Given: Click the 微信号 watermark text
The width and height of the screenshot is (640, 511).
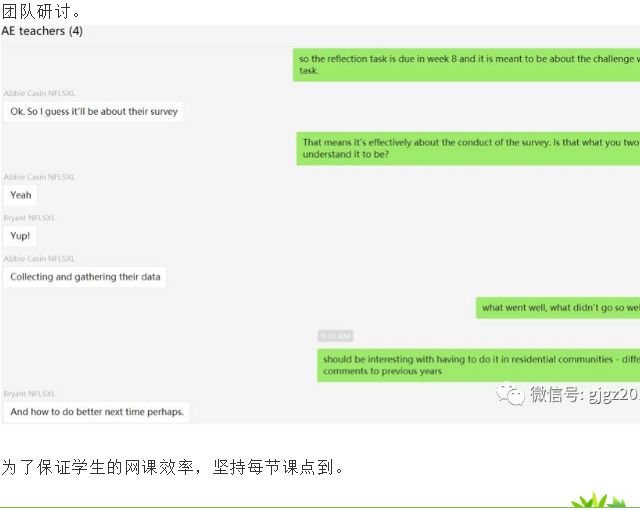Looking at the screenshot, I should [585, 395].
